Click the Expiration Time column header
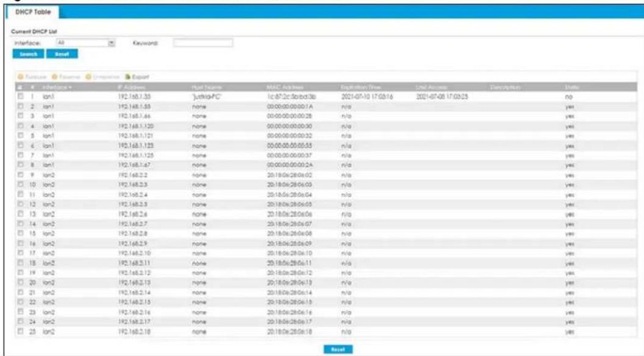Viewport: 644px width, 356px height. [x=360, y=87]
